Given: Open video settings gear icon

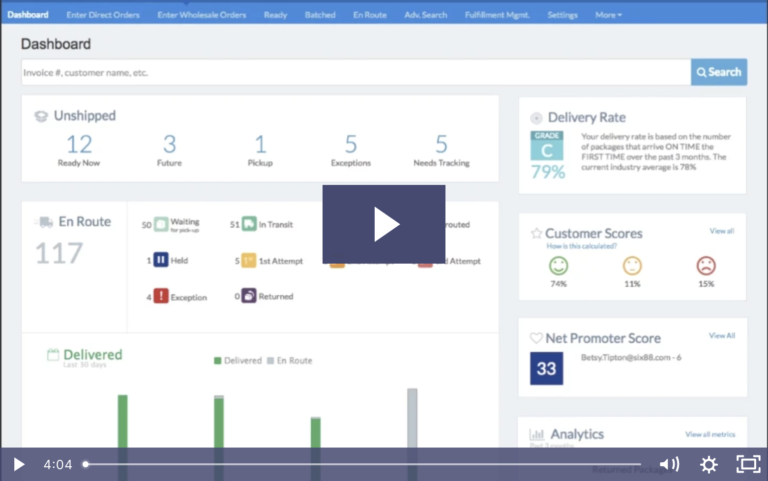Looking at the screenshot, I should click(708, 464).
